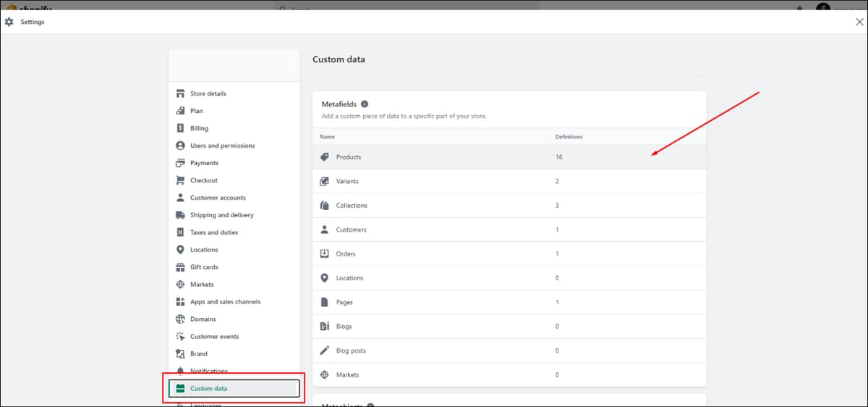This screenshot has height=407, width=868.
Task: Click the Custom data page heading
Action: (x=339, y=59)
